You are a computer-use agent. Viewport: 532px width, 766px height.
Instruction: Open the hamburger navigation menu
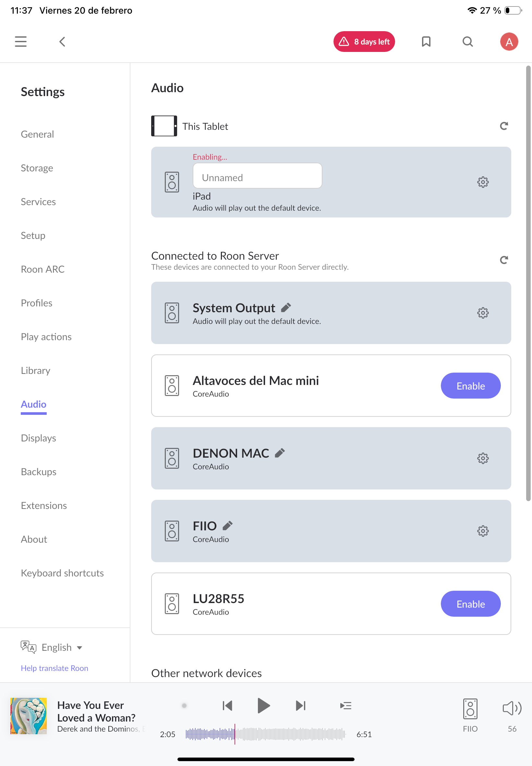(x=21, y=42)
